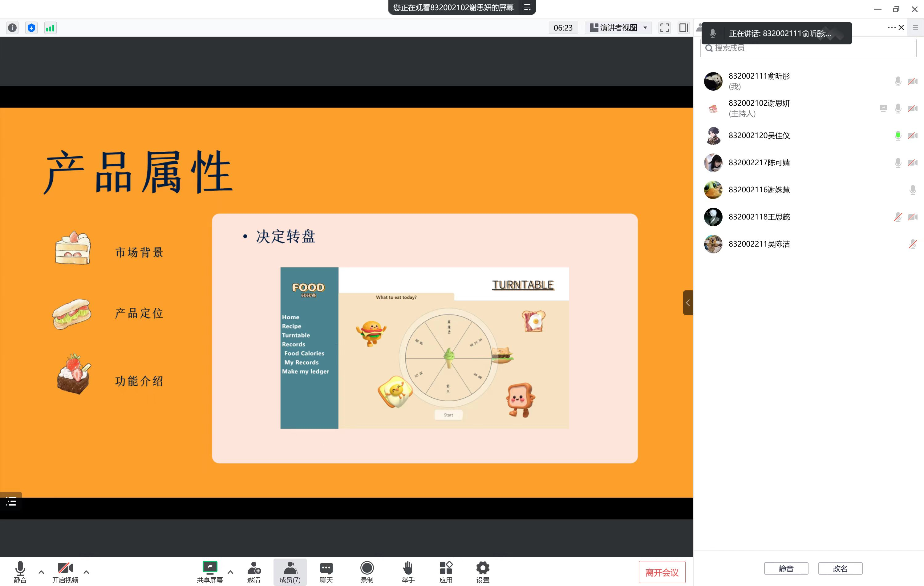The image size is (924, 586).
Task: Open the screen-sharing banner options menu
Action: click(x=527, y=7)
